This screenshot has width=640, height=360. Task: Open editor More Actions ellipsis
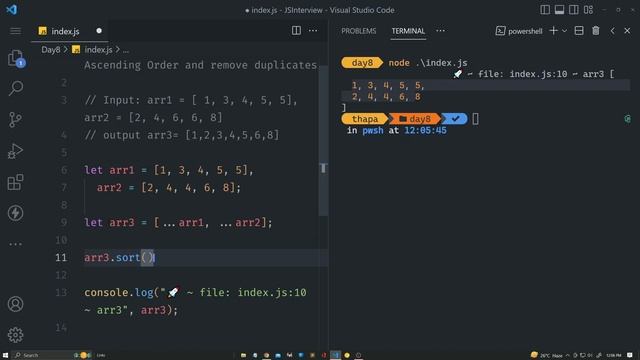click(313, 31)
